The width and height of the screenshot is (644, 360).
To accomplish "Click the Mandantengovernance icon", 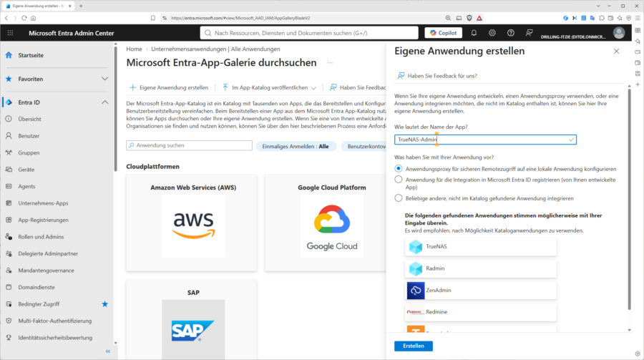I will 9,271.
